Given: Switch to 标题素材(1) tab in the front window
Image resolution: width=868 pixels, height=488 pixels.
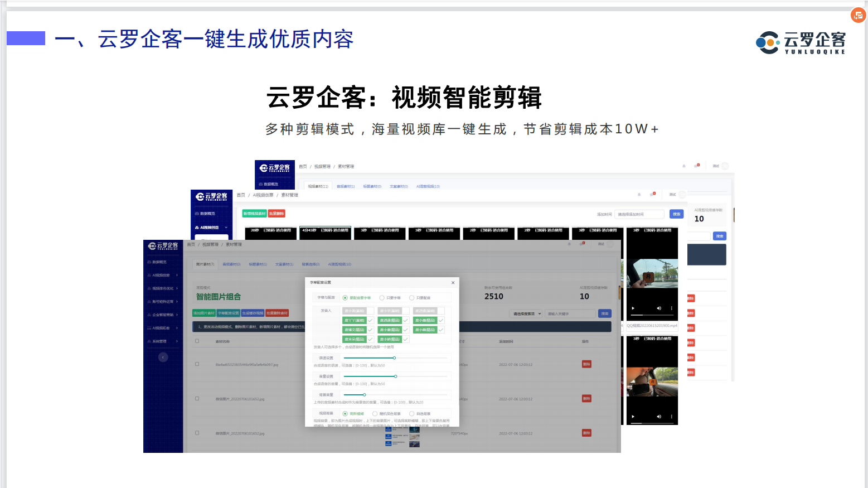Looking at the screenshot, I should [x=258, y=264].
